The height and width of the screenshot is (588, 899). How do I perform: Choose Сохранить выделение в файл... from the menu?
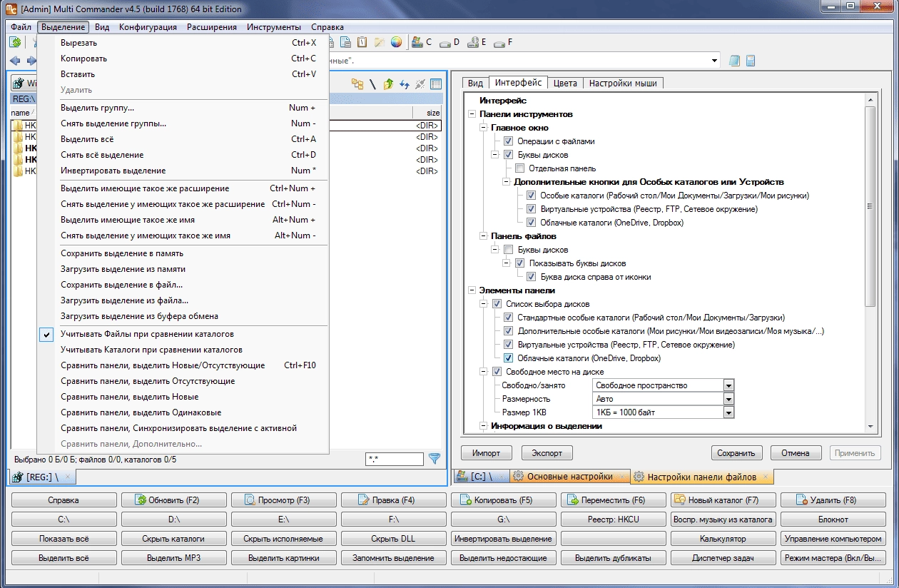pos(183,285)
